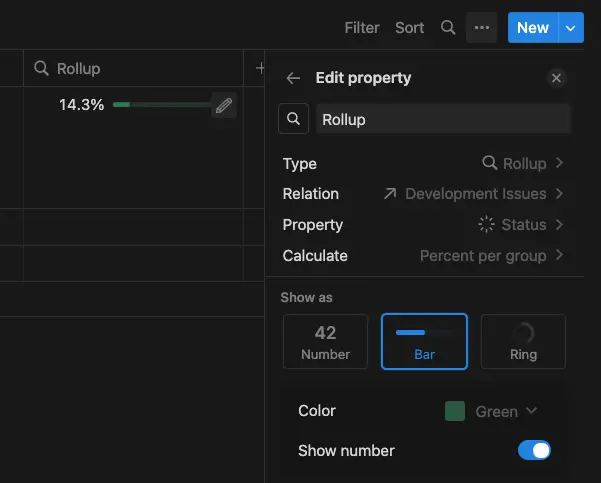
Task: Toggle the Show number switch
Action: coord(534,451)
